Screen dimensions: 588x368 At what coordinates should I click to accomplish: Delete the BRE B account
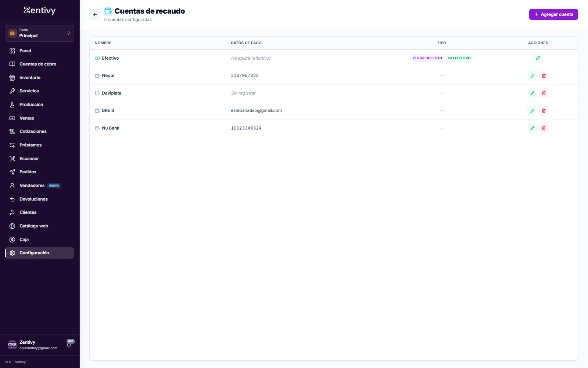click(x=544, y=111)
